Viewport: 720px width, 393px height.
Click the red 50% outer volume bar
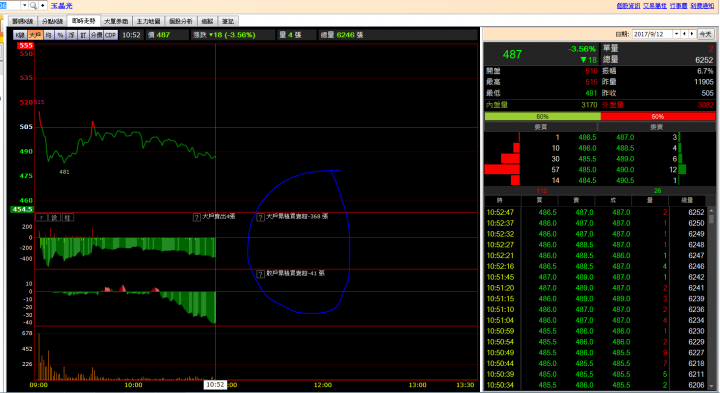[x=658, y=117]
